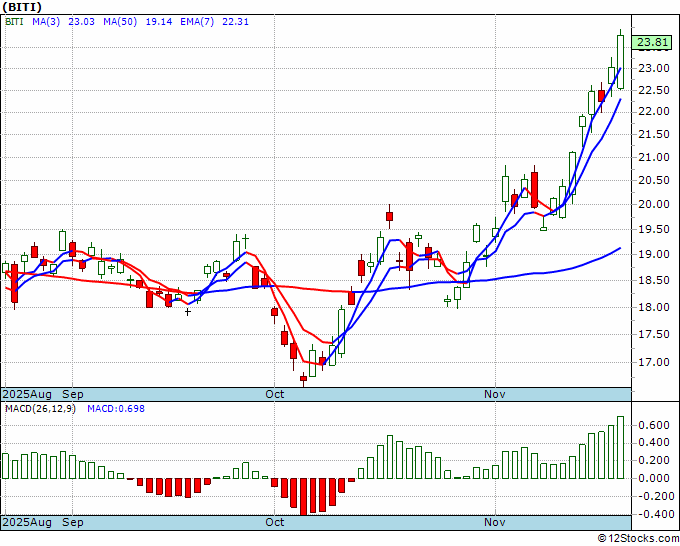Click Sep on the price chart timeline

72,394
